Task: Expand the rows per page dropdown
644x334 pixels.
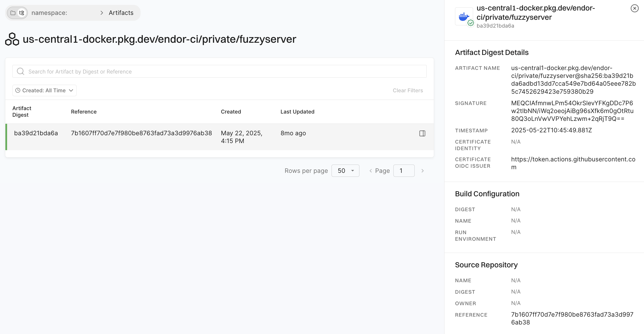Action: (x=345, y=171)
